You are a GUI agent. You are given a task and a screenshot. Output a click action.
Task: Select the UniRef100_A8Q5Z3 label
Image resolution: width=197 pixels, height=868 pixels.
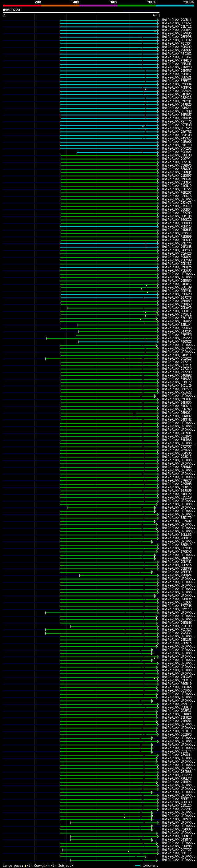pos(177,342)
